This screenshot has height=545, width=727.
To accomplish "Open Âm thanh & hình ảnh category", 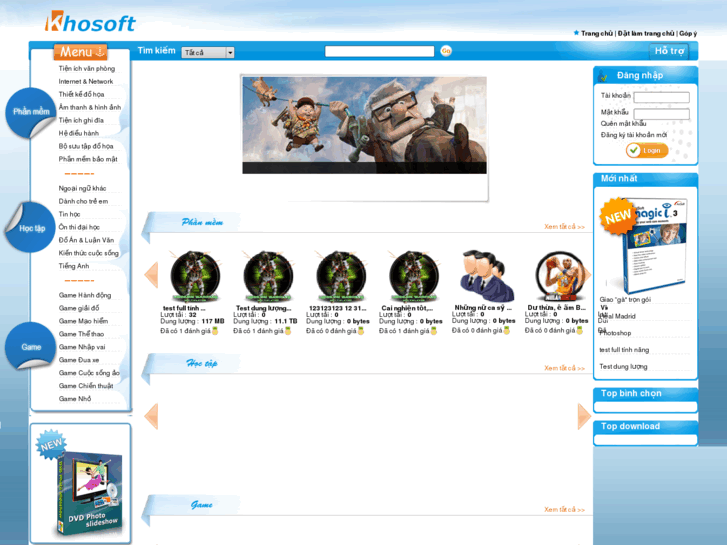I will pos(90,108).
